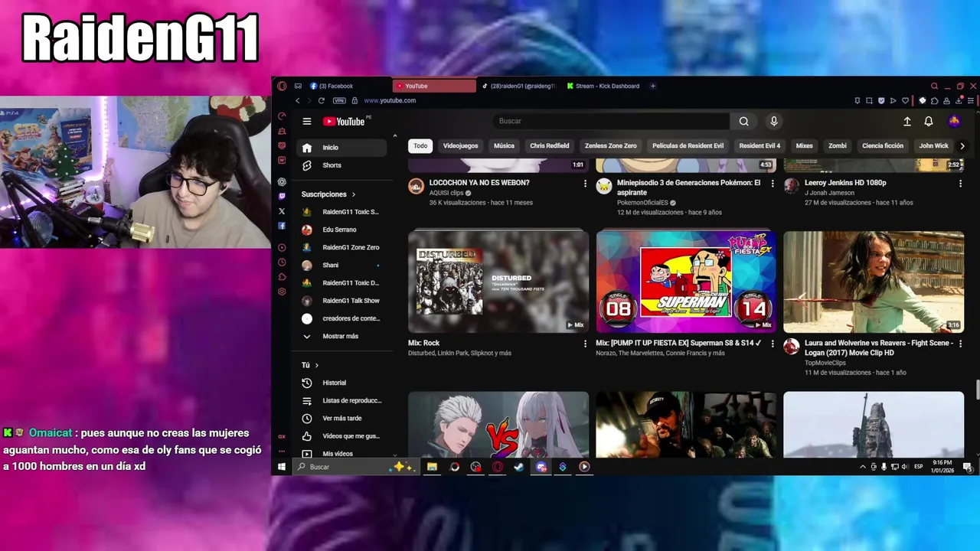Go back with the browser back arrow

coord(298,100)
